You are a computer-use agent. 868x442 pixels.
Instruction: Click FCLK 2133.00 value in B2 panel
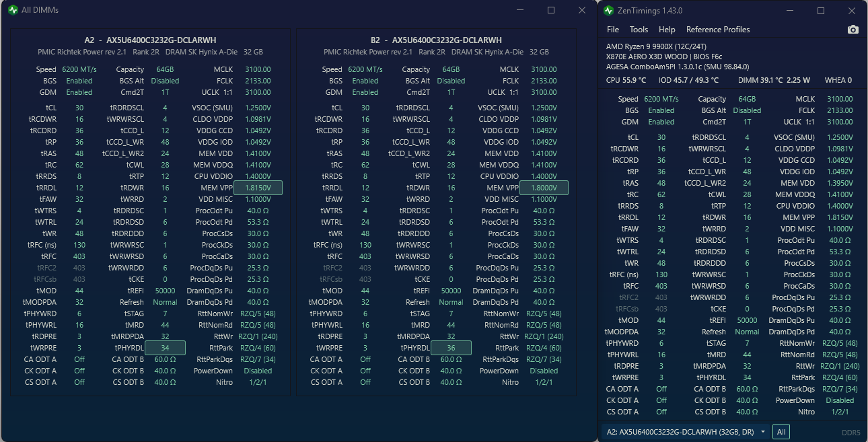[x=544, y=81]
